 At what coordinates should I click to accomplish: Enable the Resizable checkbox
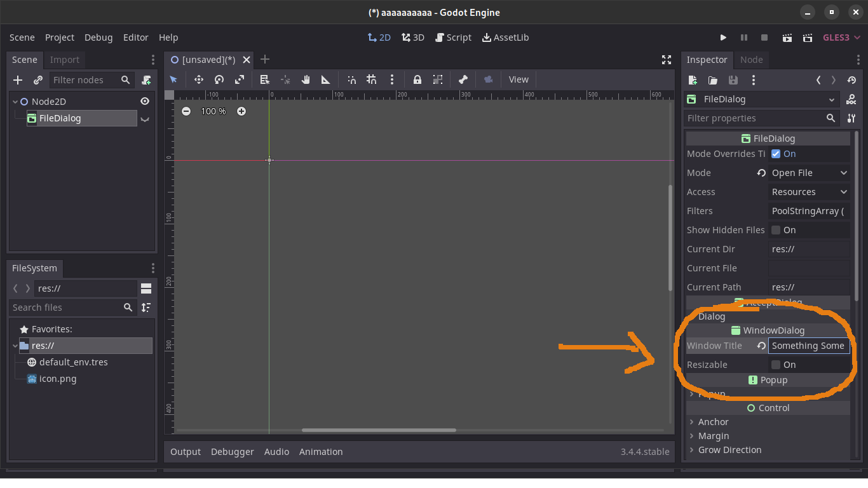(x=776, y=365)
